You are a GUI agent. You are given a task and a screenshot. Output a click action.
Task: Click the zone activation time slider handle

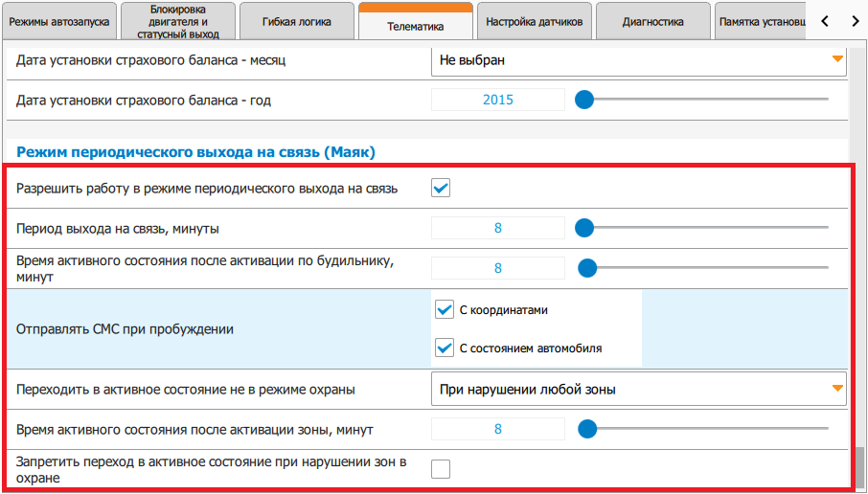pyautogui.click(x=583, y=429)
